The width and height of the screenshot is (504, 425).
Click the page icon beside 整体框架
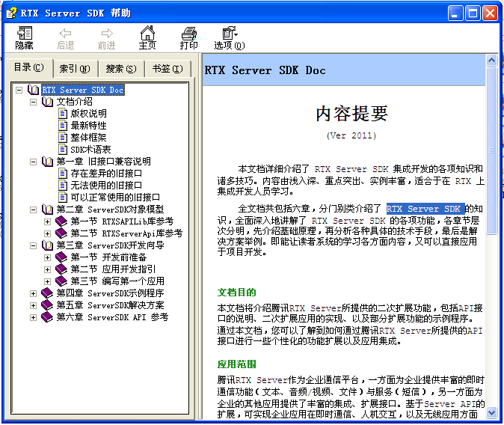pos(63,138)
